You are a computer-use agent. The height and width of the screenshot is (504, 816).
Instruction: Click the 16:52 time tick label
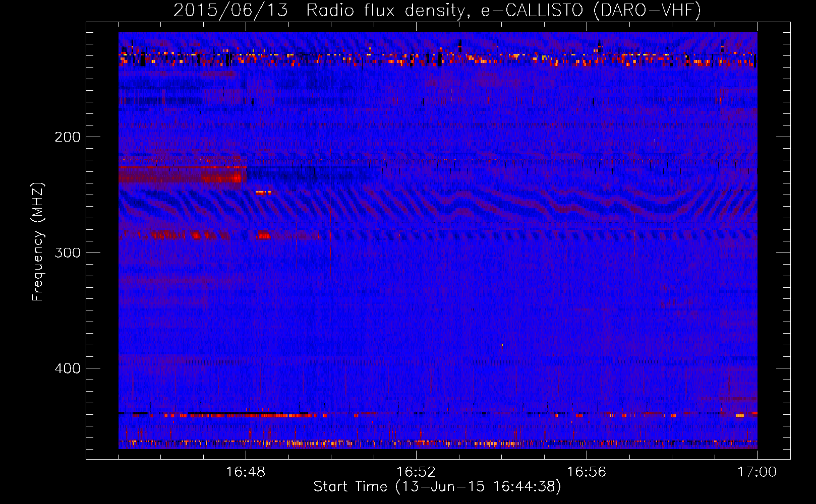click(416, 472)
